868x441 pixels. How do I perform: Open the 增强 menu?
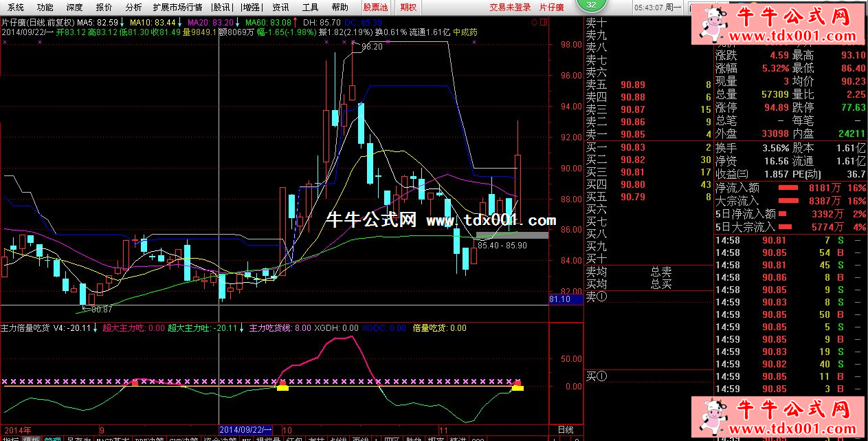[252, 7]
